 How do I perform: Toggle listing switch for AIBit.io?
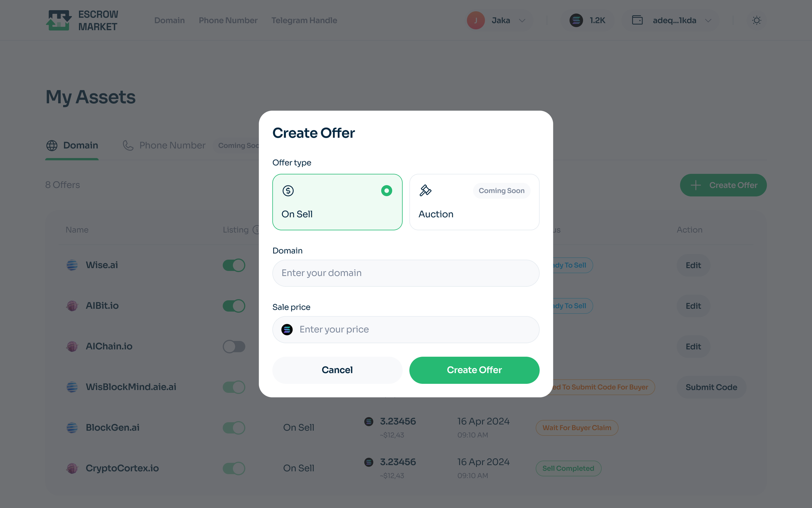point(234,306)
